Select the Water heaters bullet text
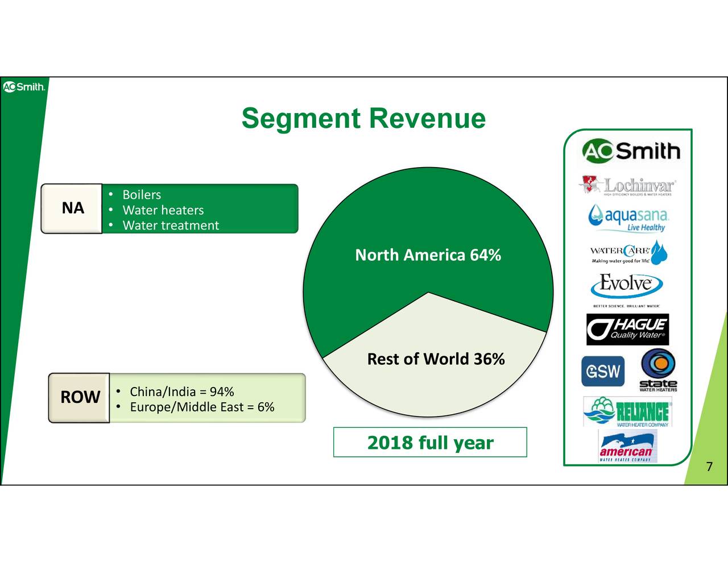Screen dimensions: 728x562 click(x=163, y=210)
